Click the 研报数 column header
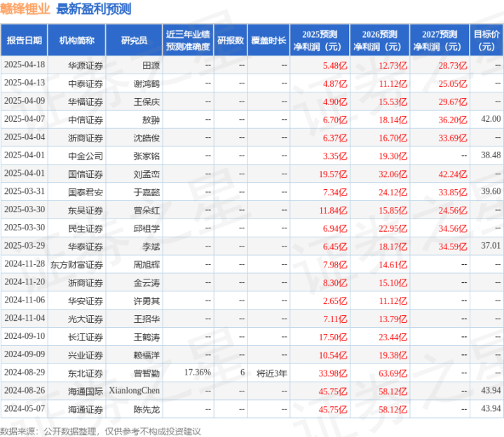Image resolution: width=504 pixels, height=437 pixels. 231,40
